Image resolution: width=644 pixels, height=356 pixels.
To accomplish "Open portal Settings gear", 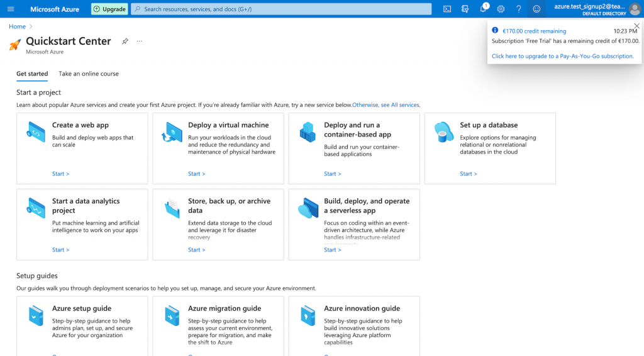I will coord(501,9).
